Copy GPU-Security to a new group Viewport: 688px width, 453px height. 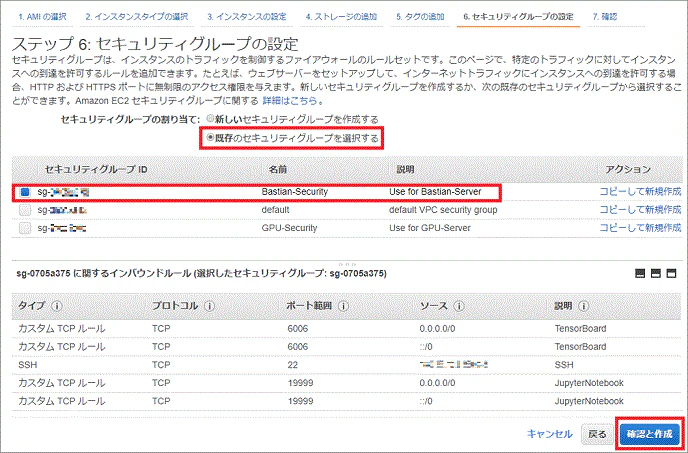point(640,228)
